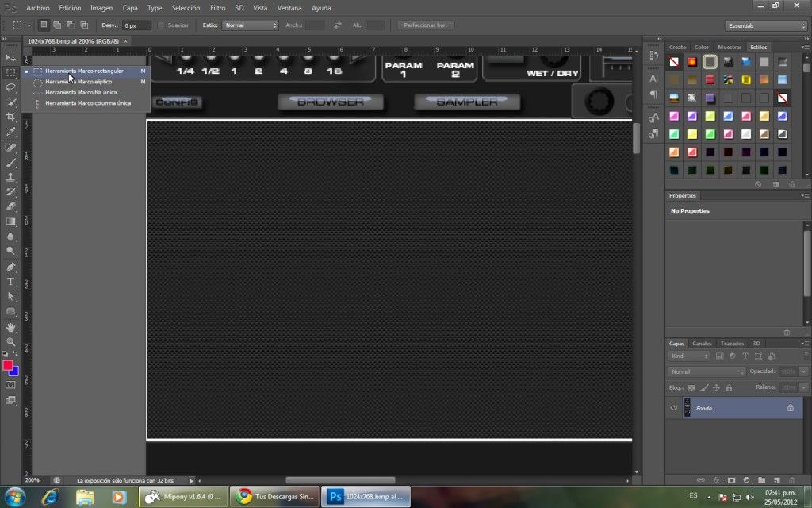Select the Clone Stamp tool

(10, 177)
